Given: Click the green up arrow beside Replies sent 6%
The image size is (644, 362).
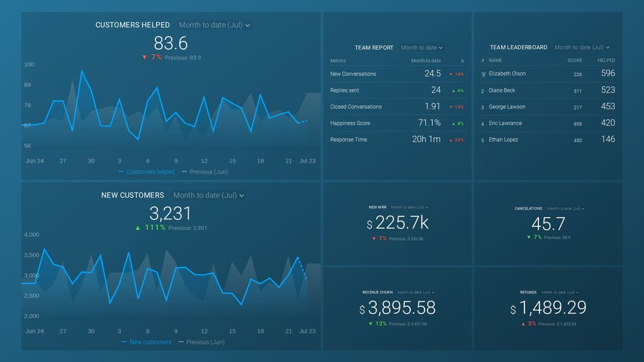Looking at the screenshot, I should click(453, 90).
